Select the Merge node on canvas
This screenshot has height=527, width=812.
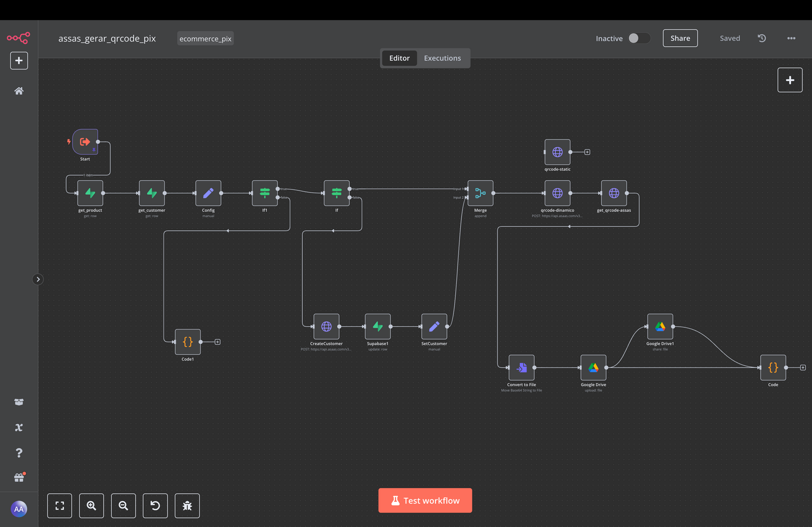[480, 193]
